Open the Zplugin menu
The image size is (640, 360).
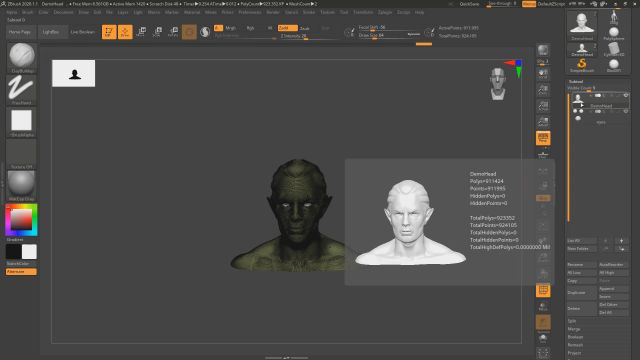(385, 12)
